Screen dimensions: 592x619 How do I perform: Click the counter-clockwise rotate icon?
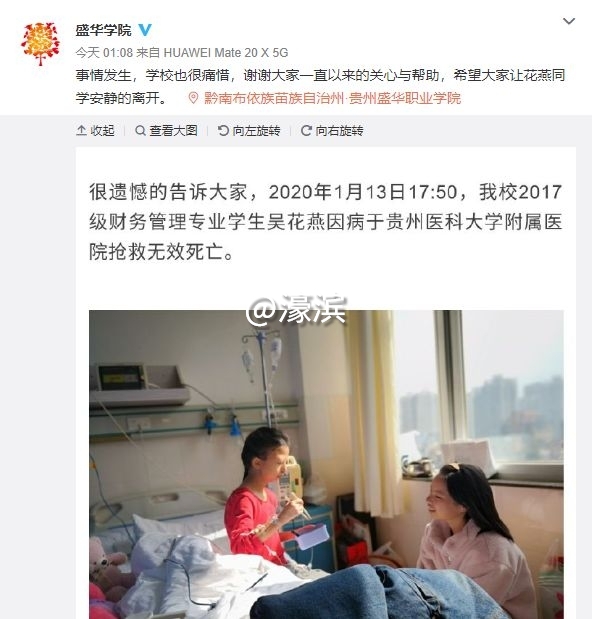pos(223,131)
